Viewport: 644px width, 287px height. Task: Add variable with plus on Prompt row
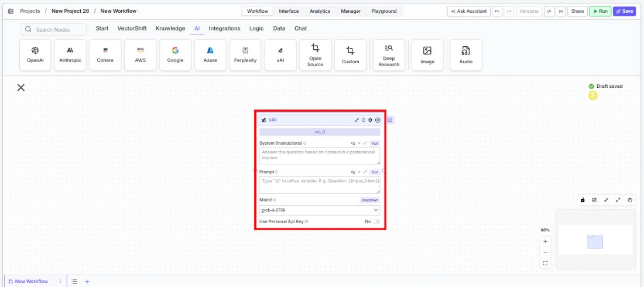point(359,172)
